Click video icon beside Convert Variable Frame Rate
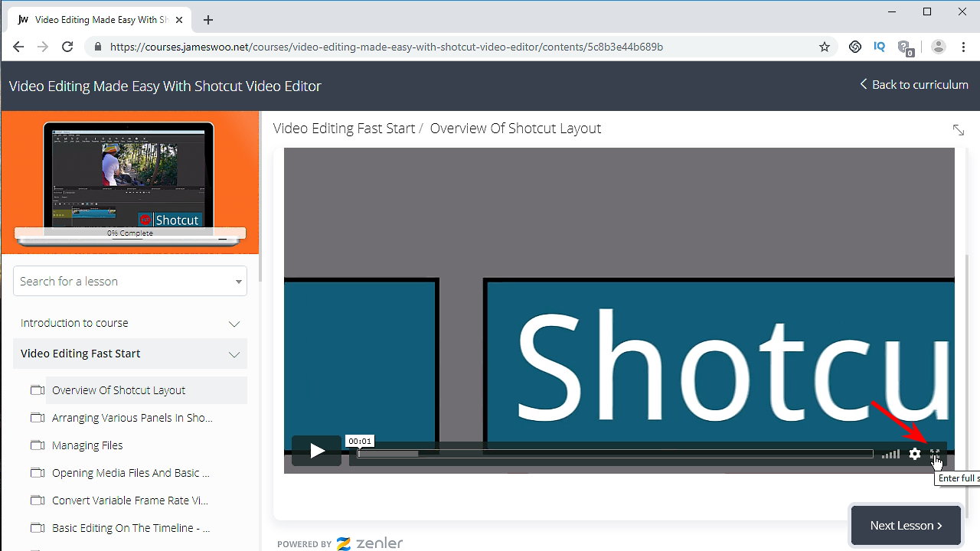This screenshot has height=551, width=980. tap(38, 500)
